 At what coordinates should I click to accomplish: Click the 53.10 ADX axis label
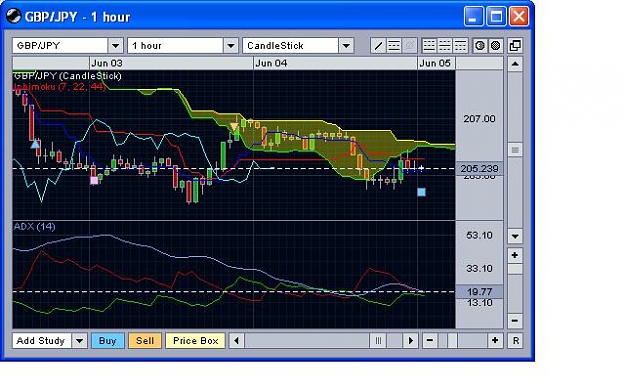479,235
